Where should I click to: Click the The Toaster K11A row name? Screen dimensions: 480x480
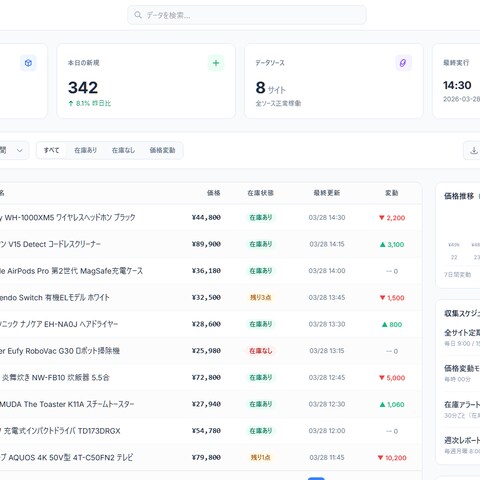tap(67, 404)
